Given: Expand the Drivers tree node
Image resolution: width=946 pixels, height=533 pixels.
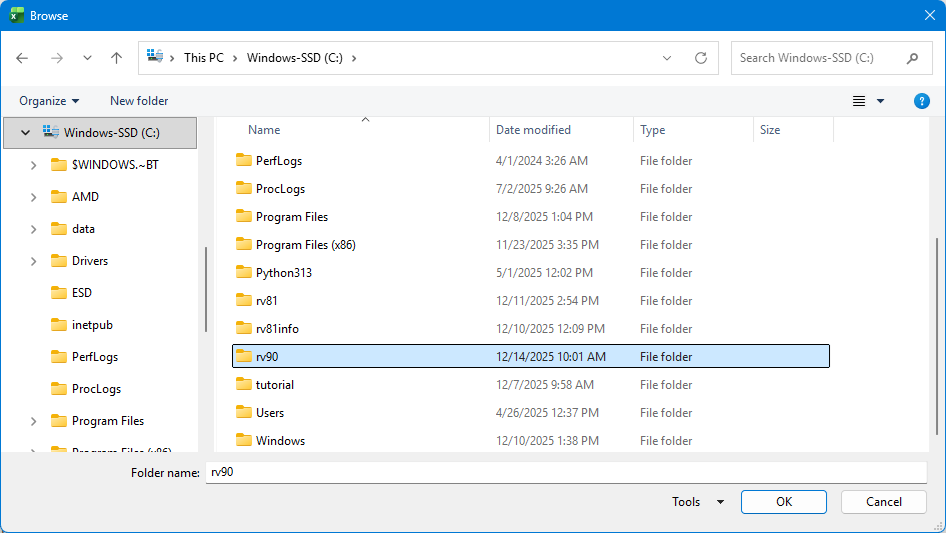Looking at the screenshot, I should [x=33, y=261].
